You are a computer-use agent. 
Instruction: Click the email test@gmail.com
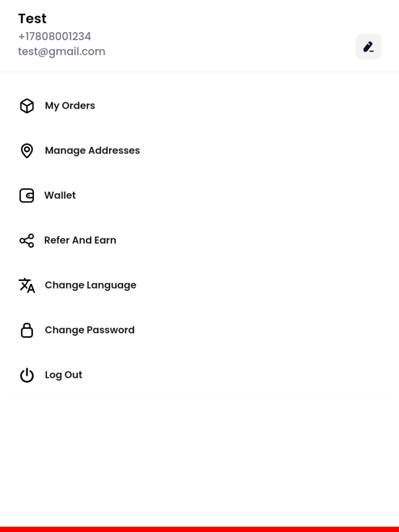tap(62, 52)
